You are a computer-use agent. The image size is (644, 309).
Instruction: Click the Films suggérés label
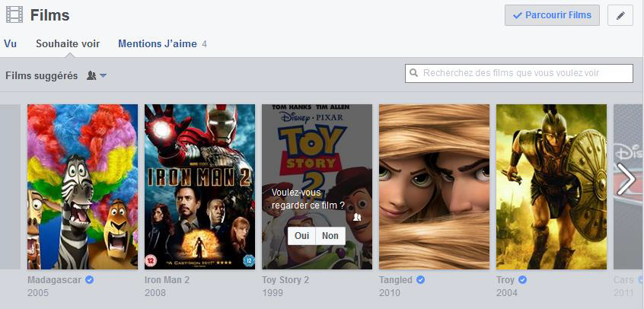(41, 75)
